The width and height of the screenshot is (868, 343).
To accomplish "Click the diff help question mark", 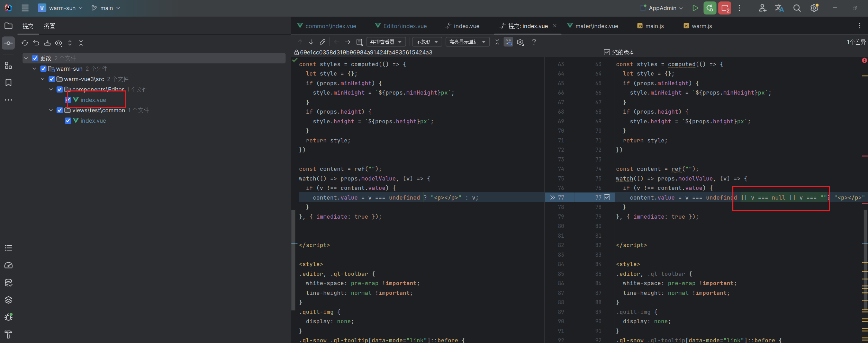I will coord(534,42).
